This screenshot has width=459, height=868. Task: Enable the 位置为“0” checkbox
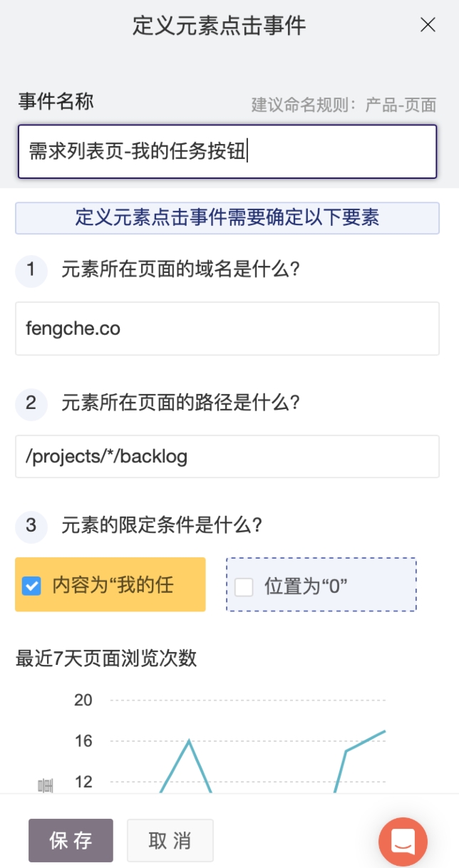[244, 587]
